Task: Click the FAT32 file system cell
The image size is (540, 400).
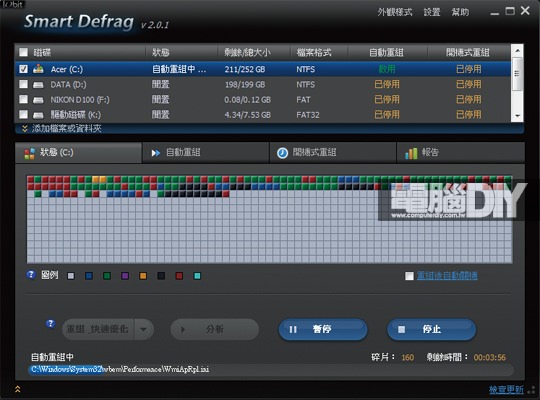Action: 308,115
